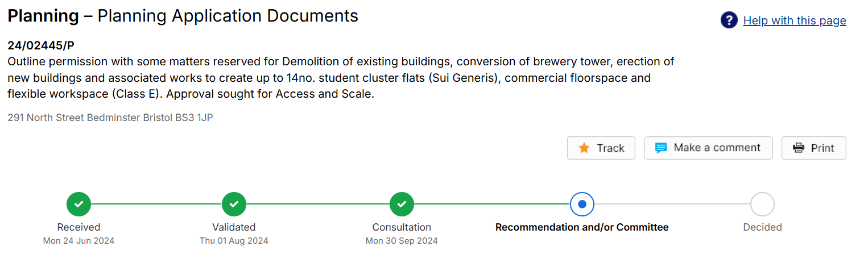
Task: Click the 291 North Street address text
Action: pyautogui.click(x=110, y=118)
